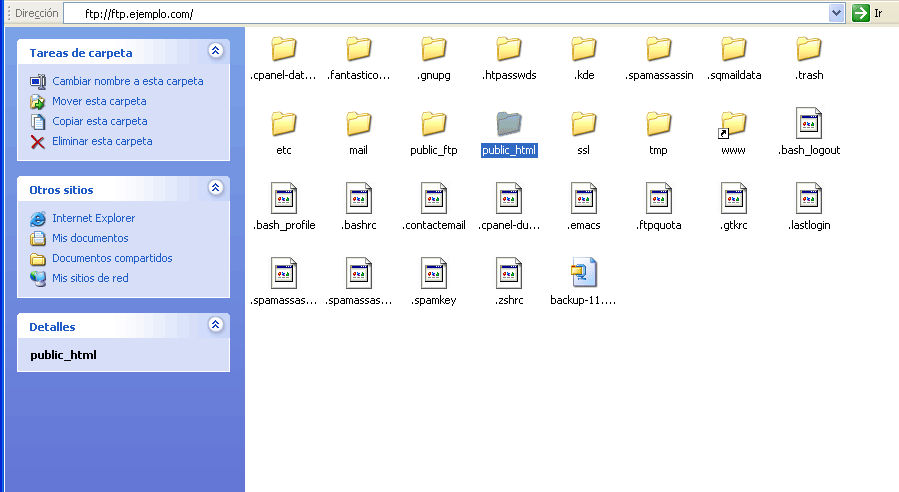The height and width of the screenshot is (492, 899).
Task: Open the .cpanel-dat... folder icon
Action: click(284, 49)
